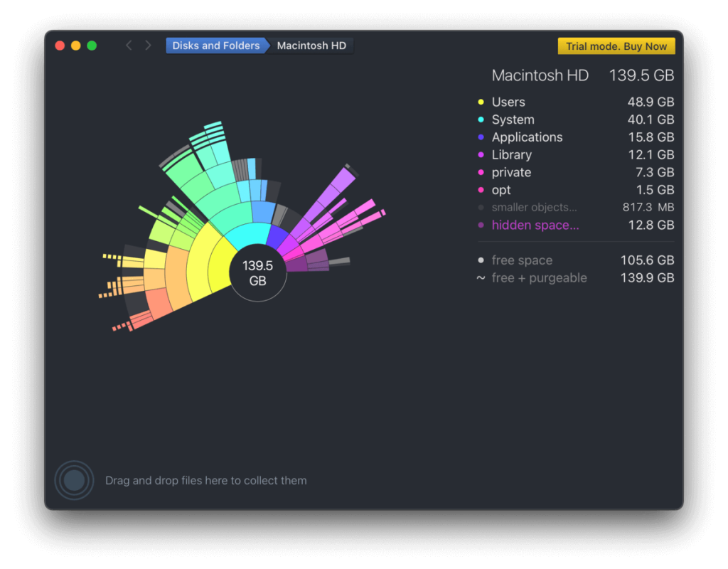
Task: Open the Trial mode Buy Now button
Action: point(616,46)
